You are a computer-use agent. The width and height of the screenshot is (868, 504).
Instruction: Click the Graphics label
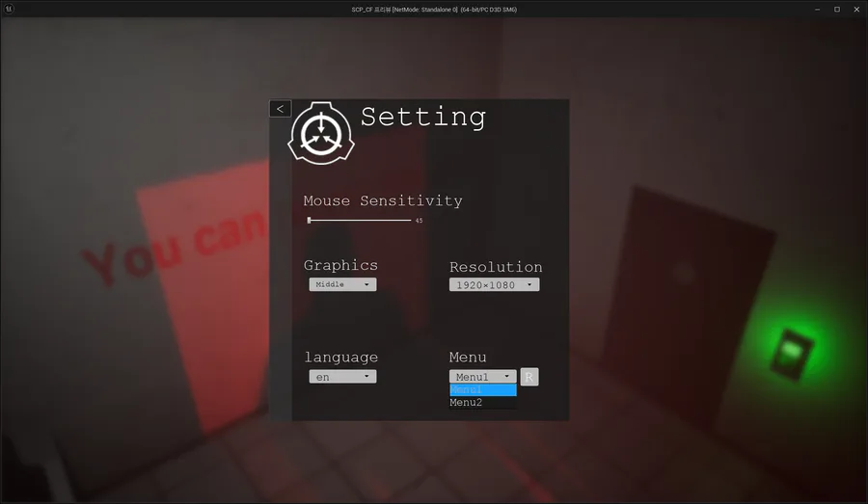tap(340, 266)
